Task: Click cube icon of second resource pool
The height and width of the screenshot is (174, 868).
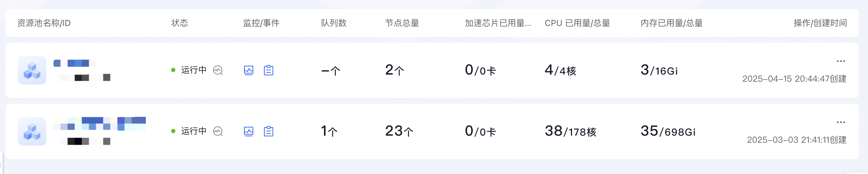Action: point(32,131)
